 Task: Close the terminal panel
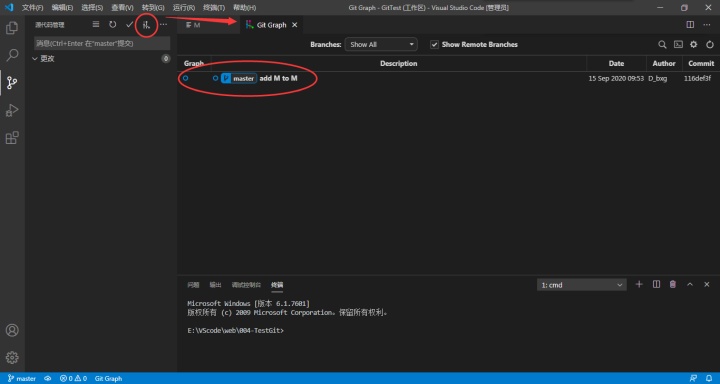pyautogui.click(x=707, y=284)
